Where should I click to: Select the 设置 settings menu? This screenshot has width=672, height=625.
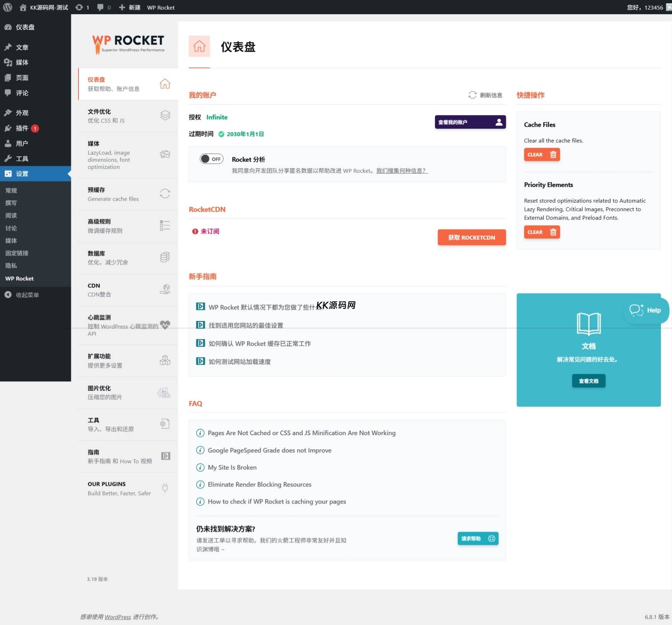(35, 174)
